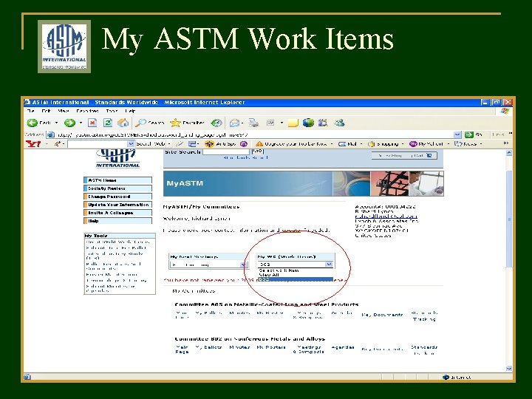Select highlighted B02 option in list

tap(296, 279)
